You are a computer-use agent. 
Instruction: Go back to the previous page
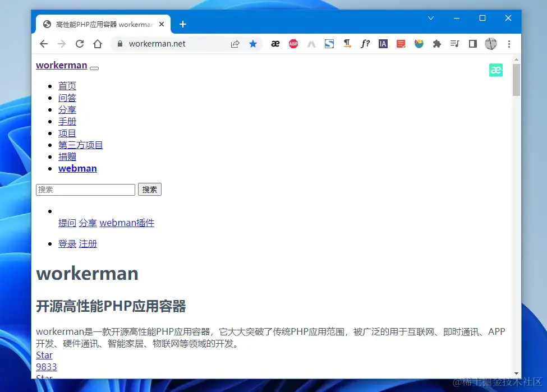tap(44, 44)
